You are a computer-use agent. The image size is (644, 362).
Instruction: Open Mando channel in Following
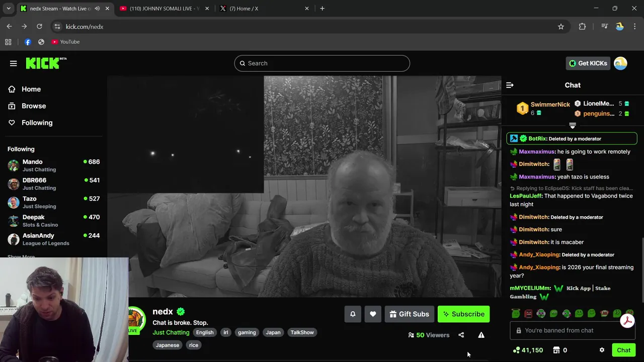click(x=54, y=165)
